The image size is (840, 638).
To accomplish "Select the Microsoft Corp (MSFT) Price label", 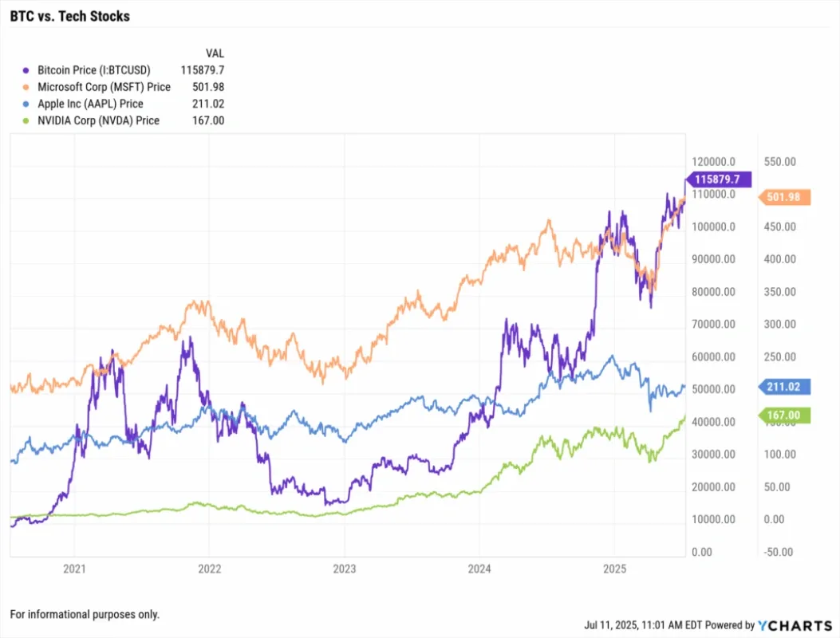I will [x=104, y=87].
